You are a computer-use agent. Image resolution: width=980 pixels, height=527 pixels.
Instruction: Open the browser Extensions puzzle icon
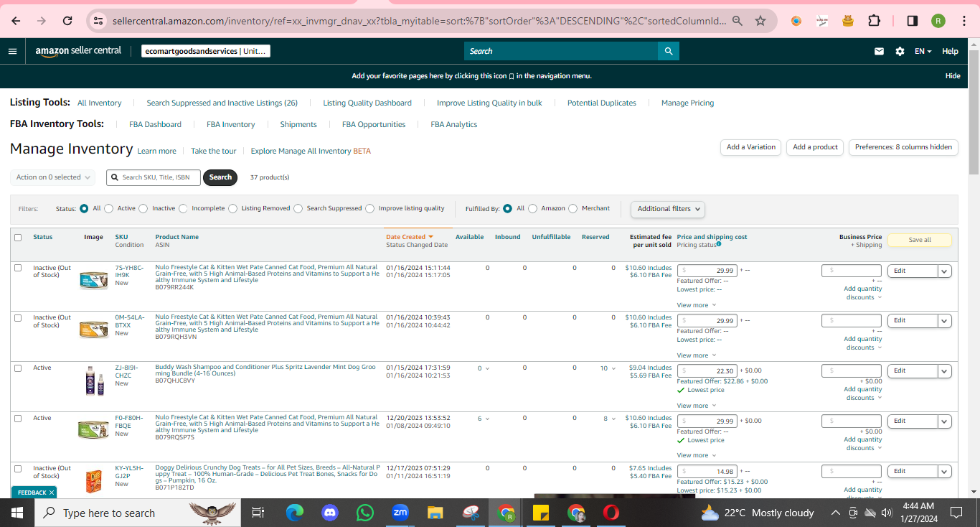[x=874, y=21]
